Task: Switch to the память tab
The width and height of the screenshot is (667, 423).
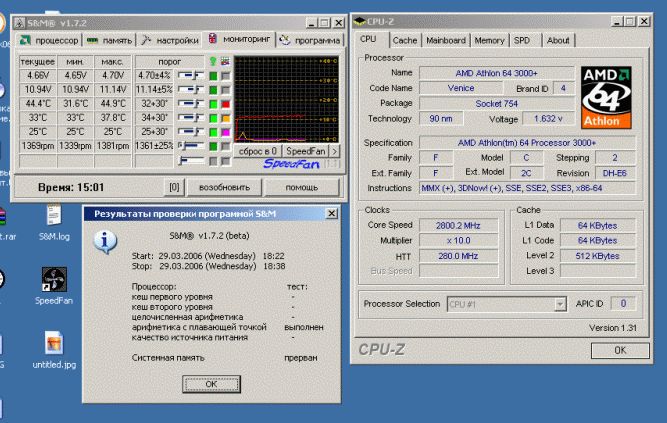Action: 109,40
